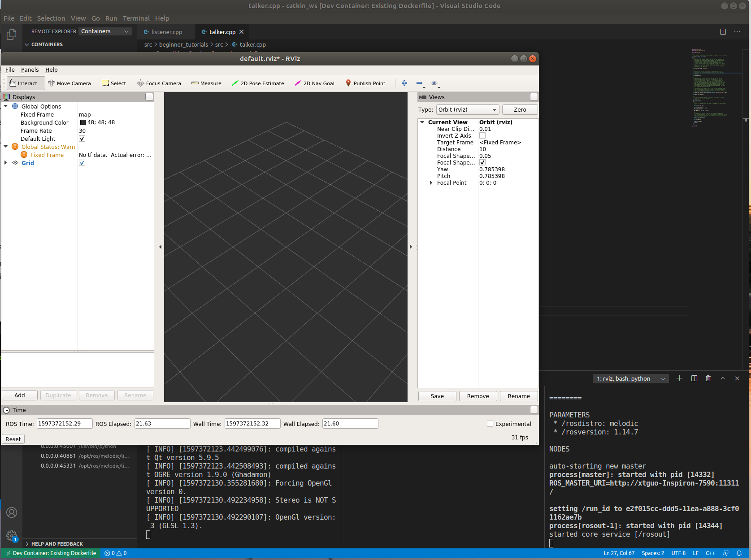Open the view Type dropdown showing Orbit (rviz)

coord(467,109)
